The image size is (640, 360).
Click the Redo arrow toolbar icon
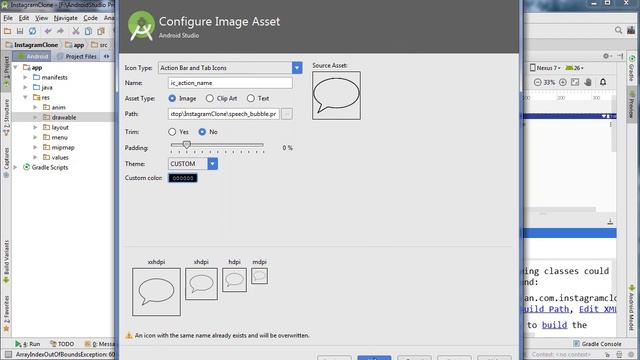(60, 31)
